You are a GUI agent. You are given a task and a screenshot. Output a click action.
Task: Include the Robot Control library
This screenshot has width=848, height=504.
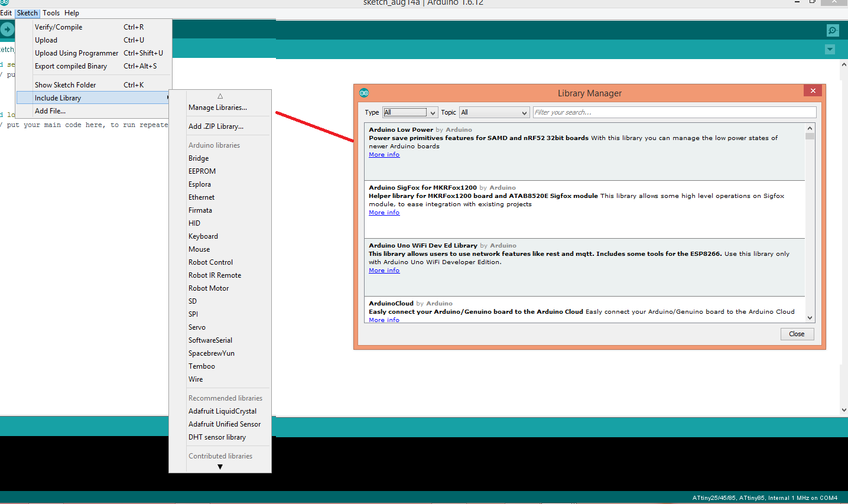[x=220, y=262]
